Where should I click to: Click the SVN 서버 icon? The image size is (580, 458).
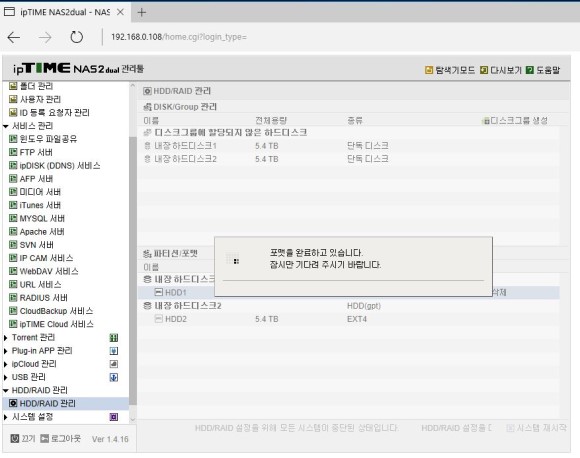click(x=13, y=245)
